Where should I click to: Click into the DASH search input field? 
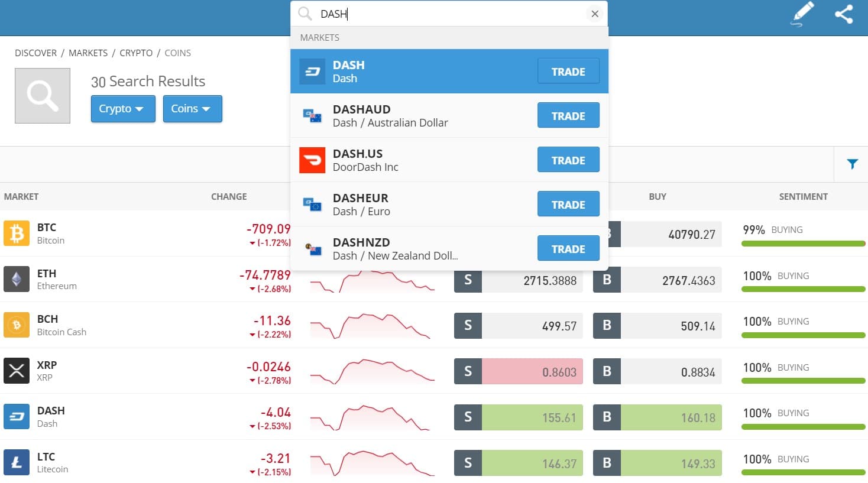449,14
